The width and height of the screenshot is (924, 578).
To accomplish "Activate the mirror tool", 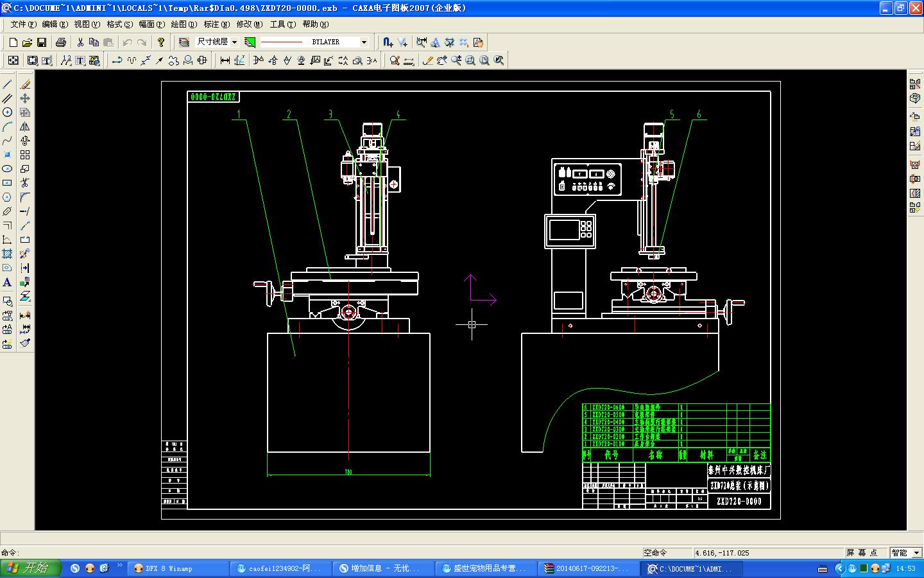I will 25,127.
